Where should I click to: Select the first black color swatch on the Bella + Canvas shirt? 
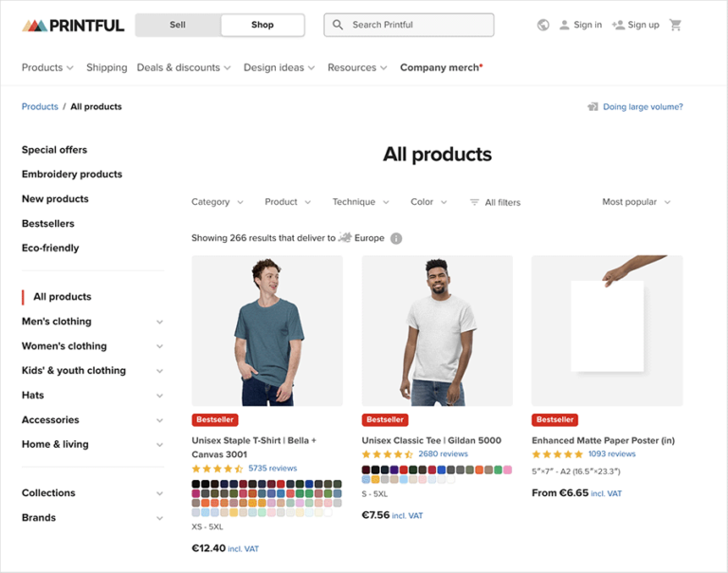pos(196,484)
